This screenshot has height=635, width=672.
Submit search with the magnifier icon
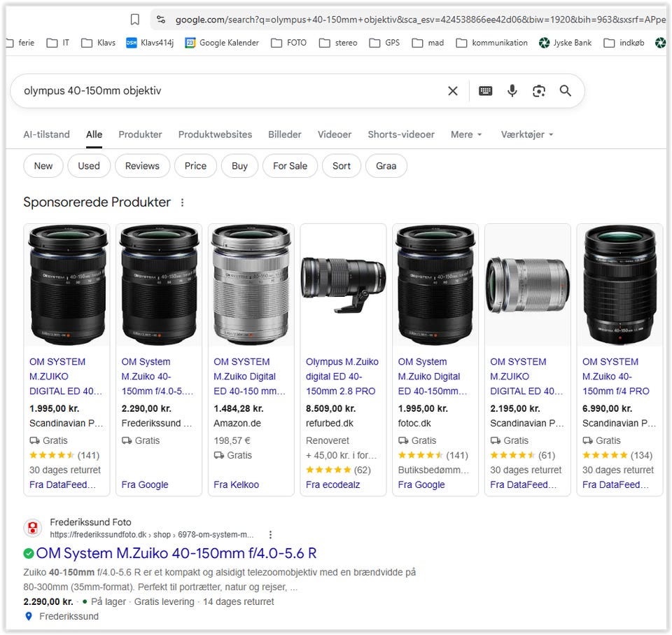coord(566,91)
